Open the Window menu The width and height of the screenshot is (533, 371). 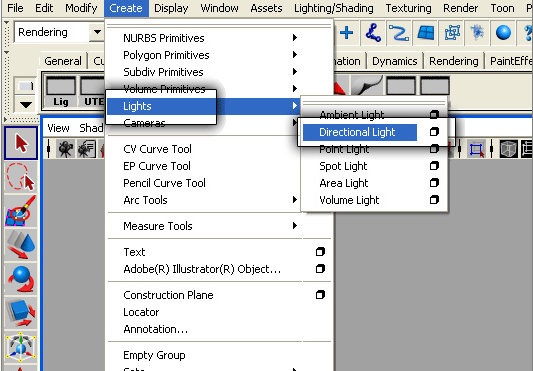[x=219, y=8]
